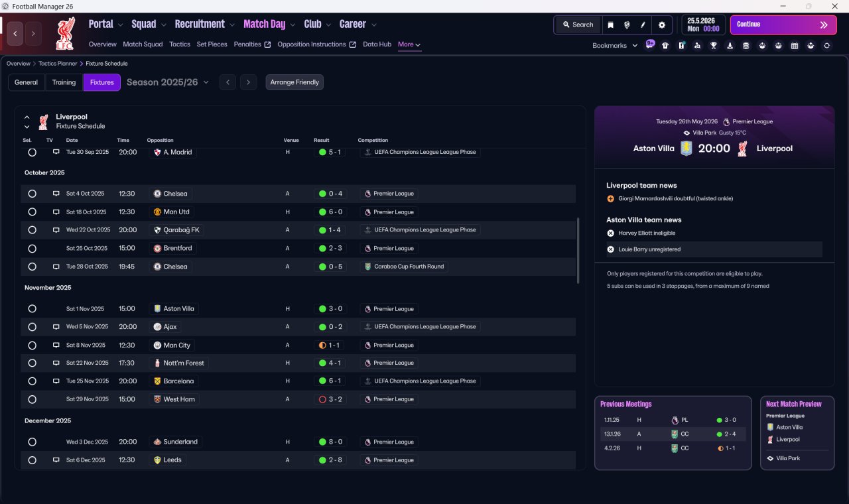Open the world globe icon in top bar

[627, 25]
